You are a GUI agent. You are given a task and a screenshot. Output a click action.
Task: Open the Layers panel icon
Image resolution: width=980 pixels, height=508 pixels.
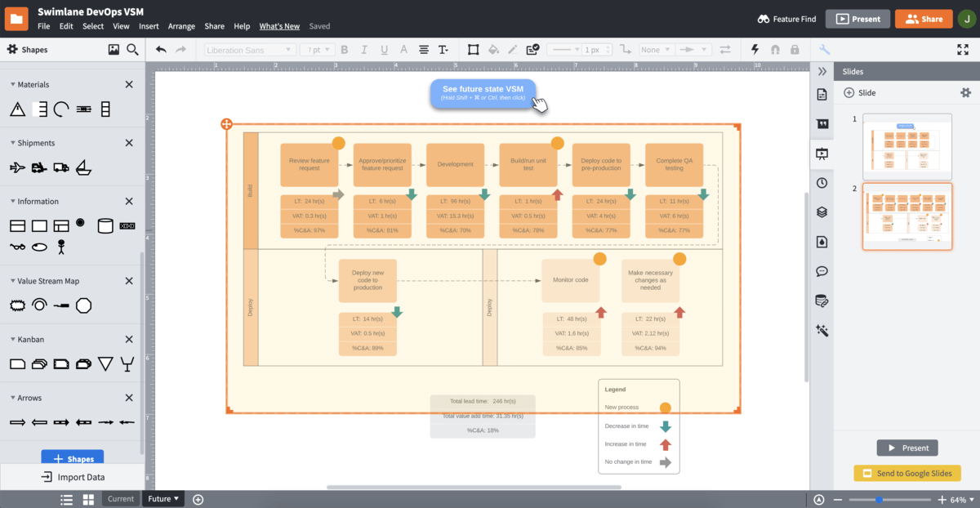click(822, 212)
